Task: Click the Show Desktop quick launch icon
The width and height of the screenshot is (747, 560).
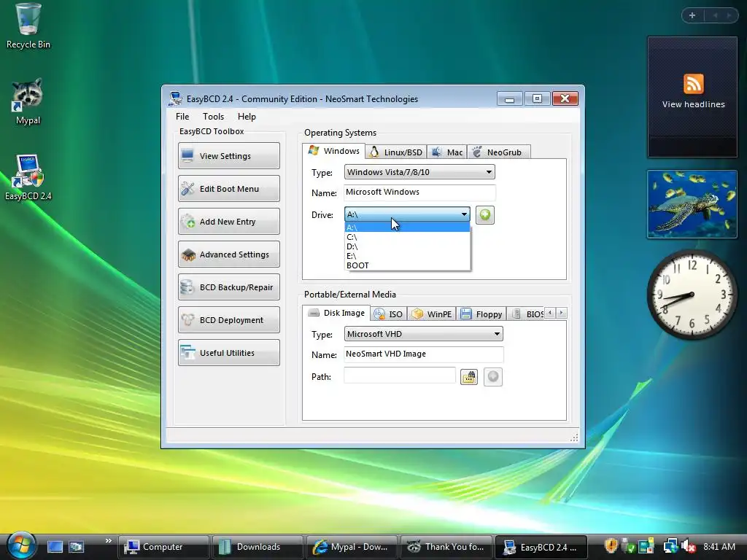Action: point(54,547)
